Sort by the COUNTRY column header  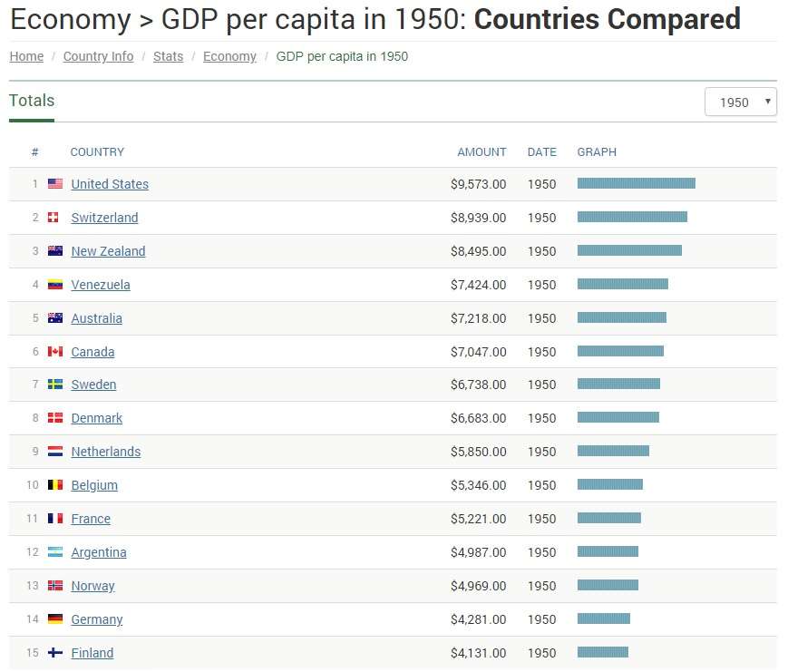pyautogui.click(x=97, y=152)
